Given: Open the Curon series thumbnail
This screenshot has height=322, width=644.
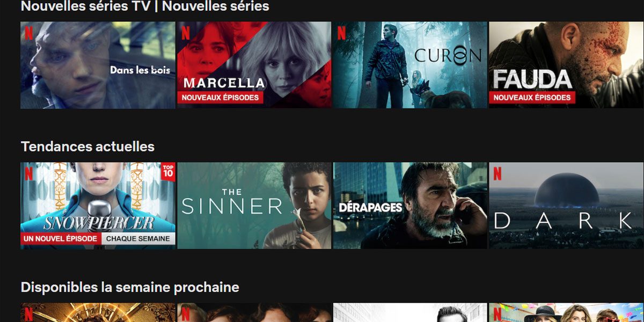Looking at the screenshot, I should click(x=410, y=65).
